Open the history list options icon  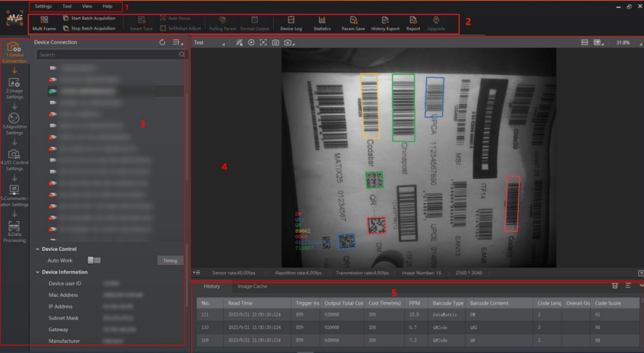pos(628,286)
